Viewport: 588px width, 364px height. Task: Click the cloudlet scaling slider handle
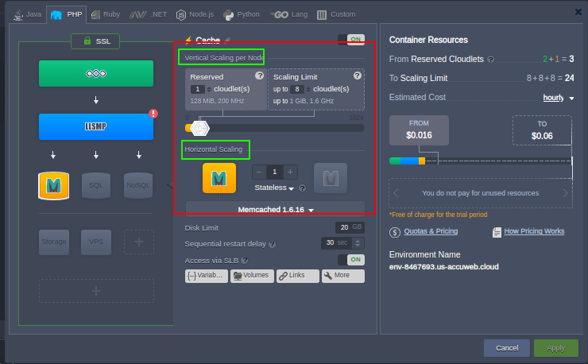(200, 128)
